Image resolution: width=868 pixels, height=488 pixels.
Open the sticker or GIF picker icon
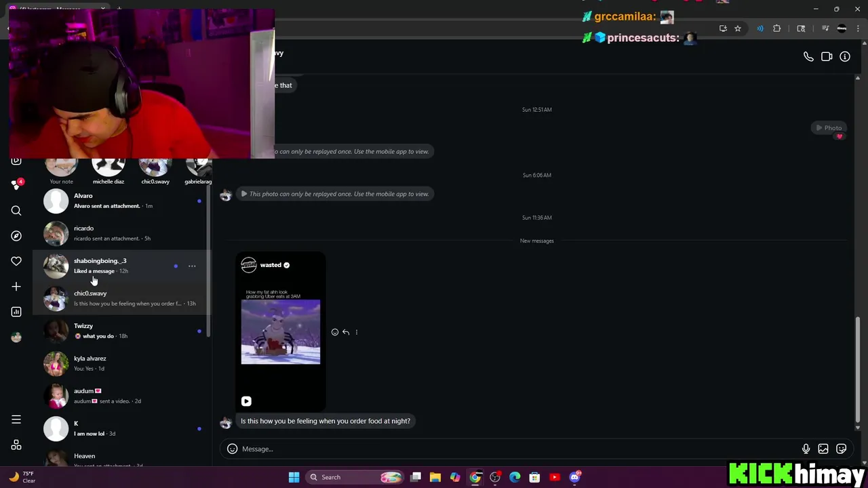pyautogui.click(x=842, y=449)
